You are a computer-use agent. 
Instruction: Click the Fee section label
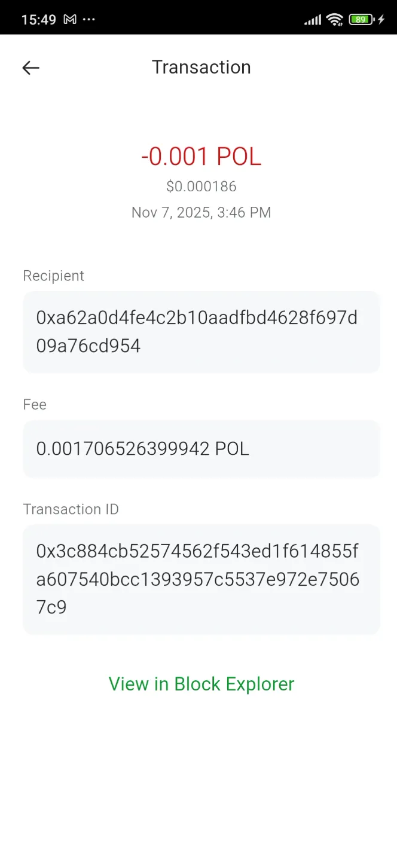(35, 405)
